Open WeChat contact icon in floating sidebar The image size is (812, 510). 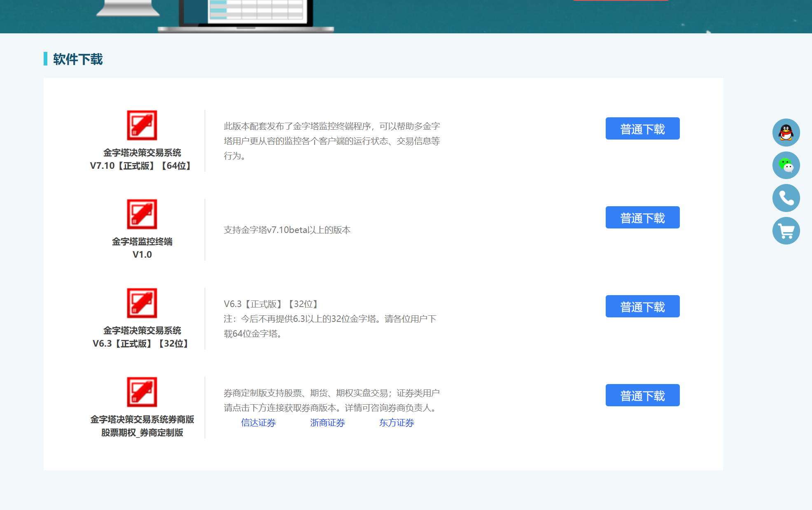pos(786,165)
